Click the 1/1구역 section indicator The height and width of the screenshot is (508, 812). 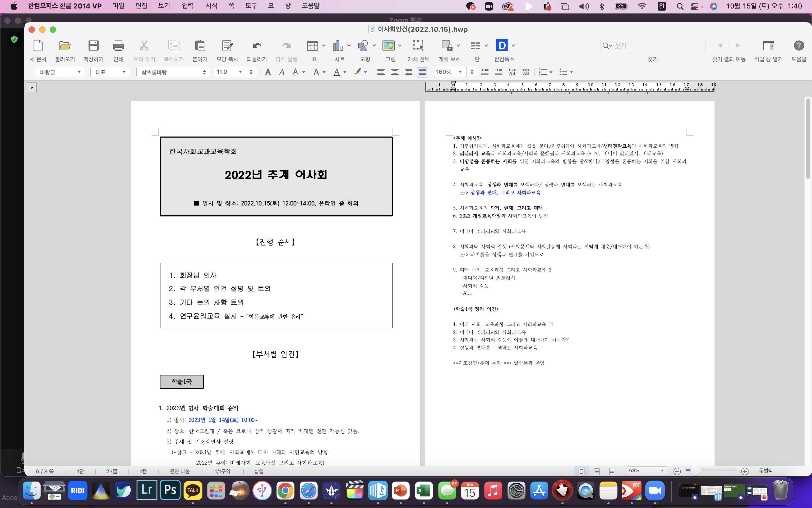(222, 471)
